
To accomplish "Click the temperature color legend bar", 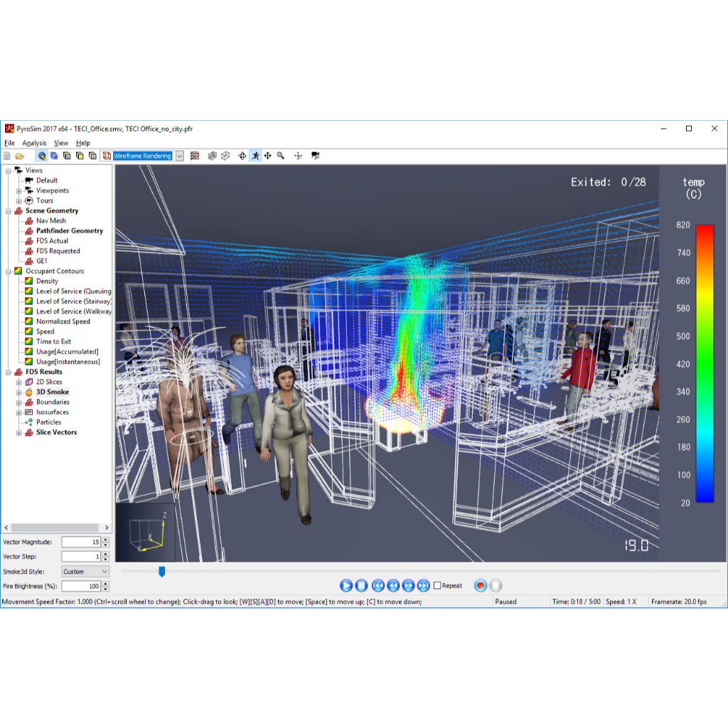I will click(x=705, y=363).
